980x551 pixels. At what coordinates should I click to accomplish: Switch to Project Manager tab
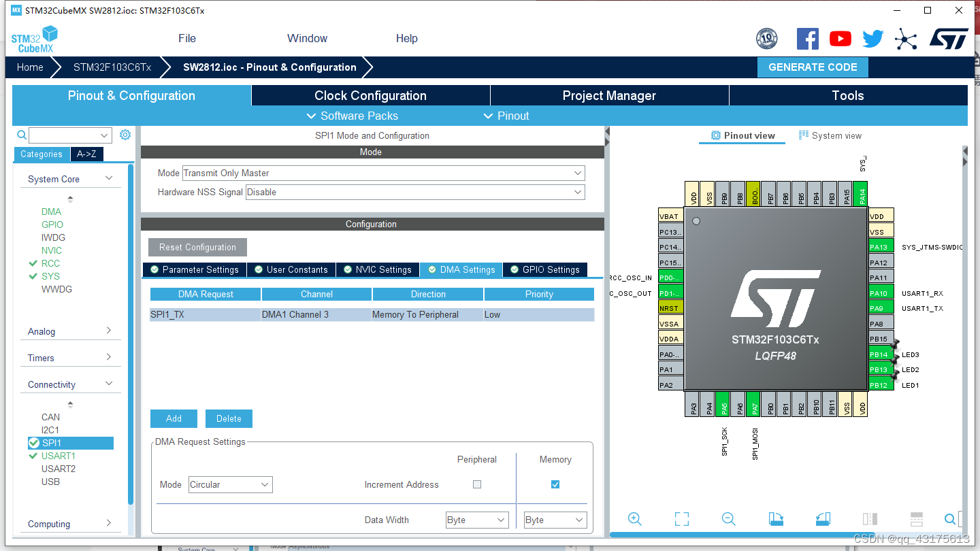609,95
